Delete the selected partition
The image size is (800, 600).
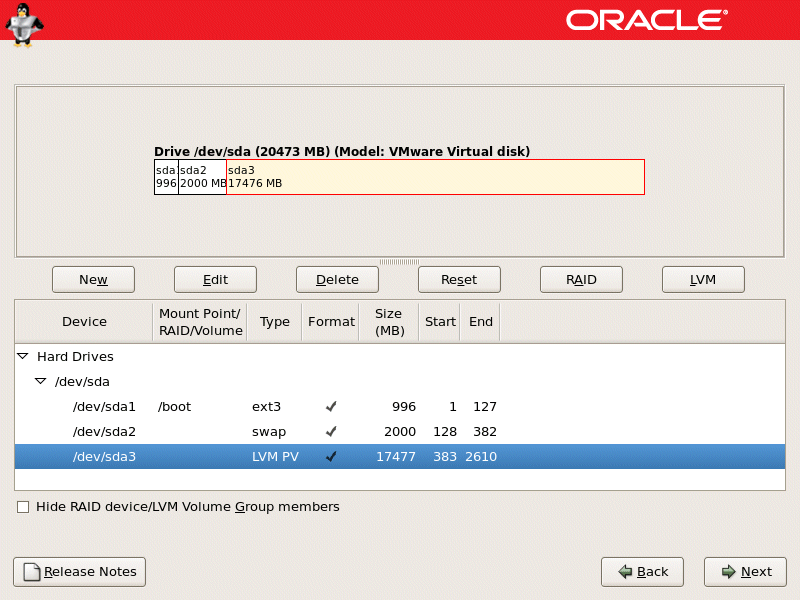pyautogui.click(x=337, y=280)
